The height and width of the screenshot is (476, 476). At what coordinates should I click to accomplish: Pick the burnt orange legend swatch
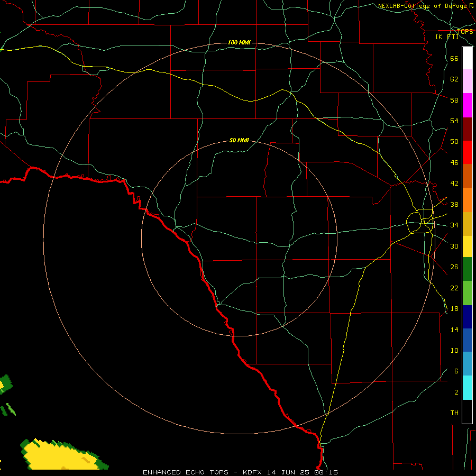467,176
